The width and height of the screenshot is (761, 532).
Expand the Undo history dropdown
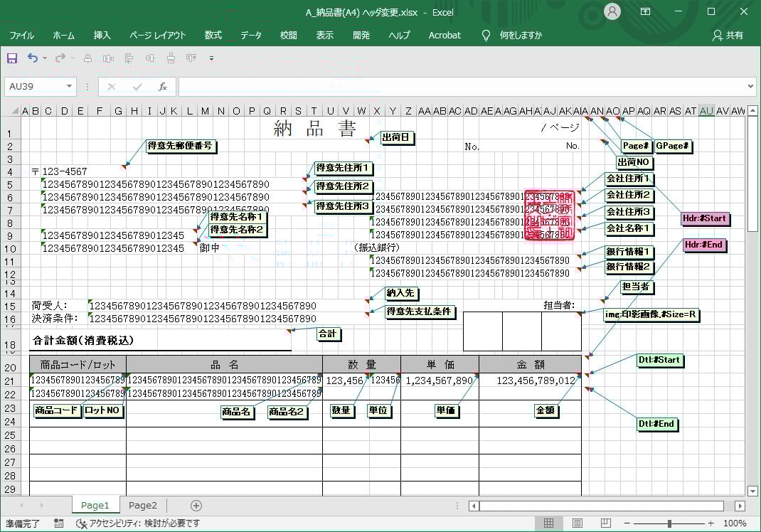[x=44, y=60]
